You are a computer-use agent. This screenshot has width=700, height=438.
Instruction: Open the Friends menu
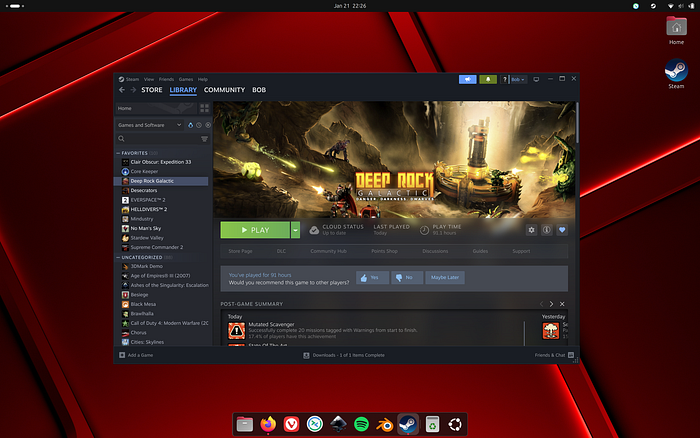pyautogui.click(x=167, y=79)
